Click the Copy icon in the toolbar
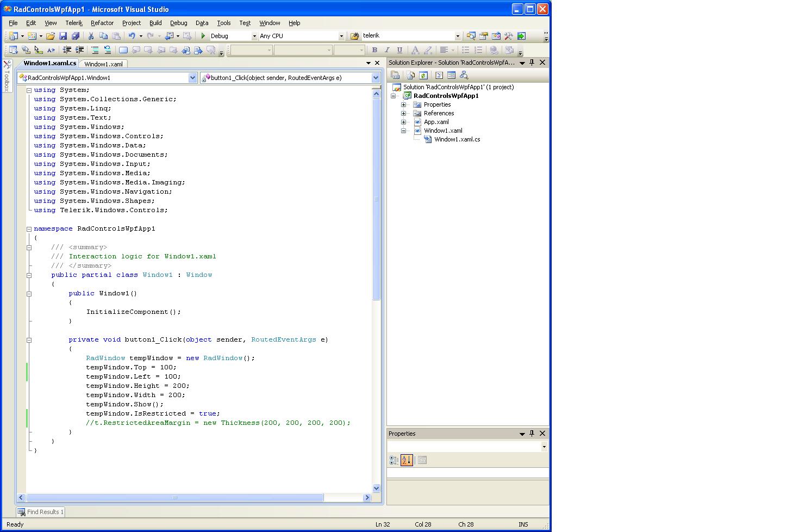The height and width of the screenshot is (532, 812). pyautogui.click(x=103, y=36)
